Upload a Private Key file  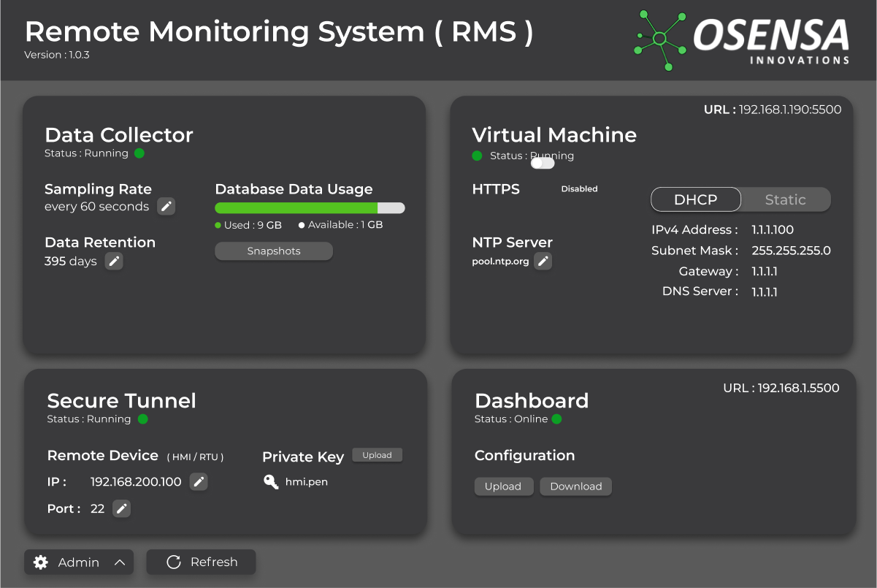(x=377, y=454)
